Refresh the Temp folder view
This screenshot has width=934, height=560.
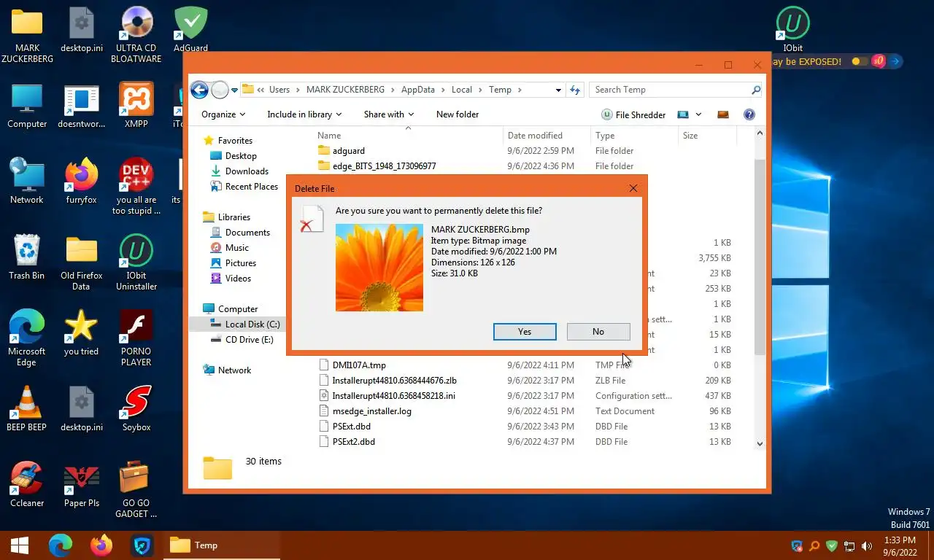(575, 90)
